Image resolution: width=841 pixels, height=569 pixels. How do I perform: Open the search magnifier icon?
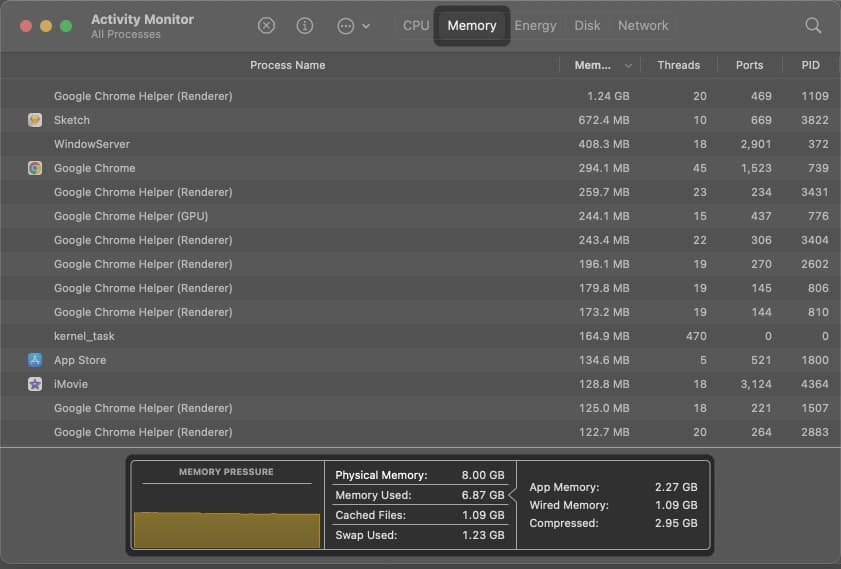813,25
